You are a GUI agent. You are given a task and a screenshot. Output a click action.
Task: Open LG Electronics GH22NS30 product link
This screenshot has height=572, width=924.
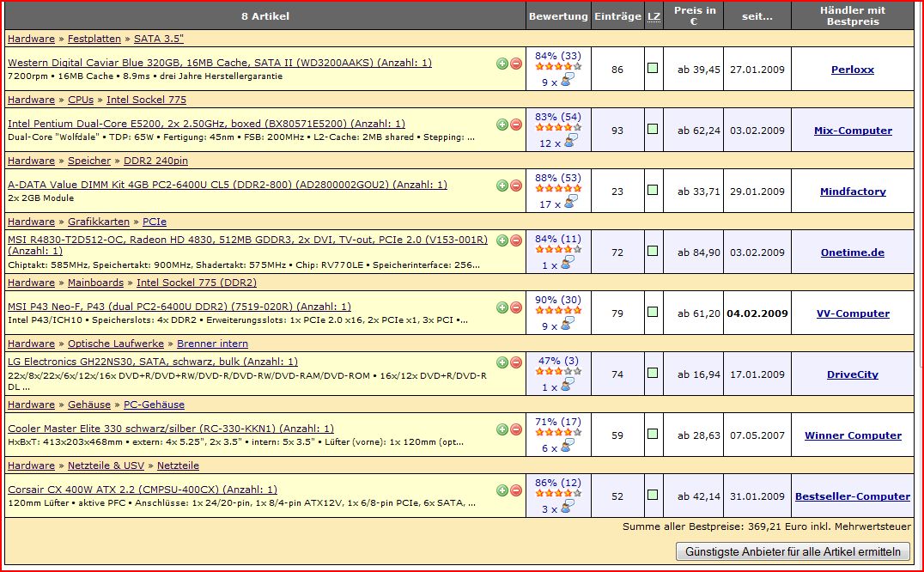tap(153, 362)
